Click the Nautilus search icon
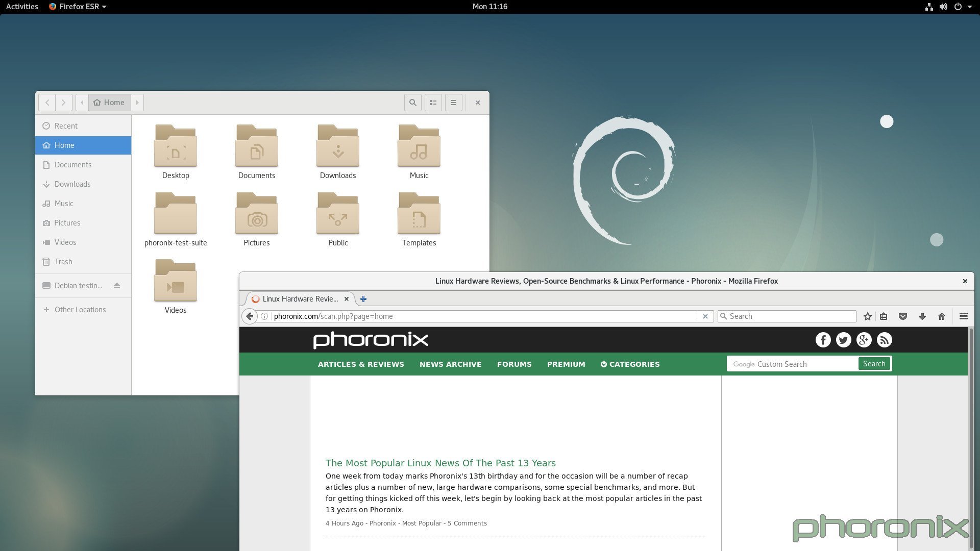This screenshot has height=551, width=980. pos(412,102)
